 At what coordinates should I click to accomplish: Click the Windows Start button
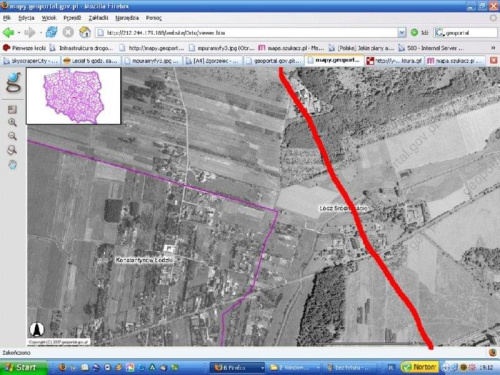tap(23, 367)
